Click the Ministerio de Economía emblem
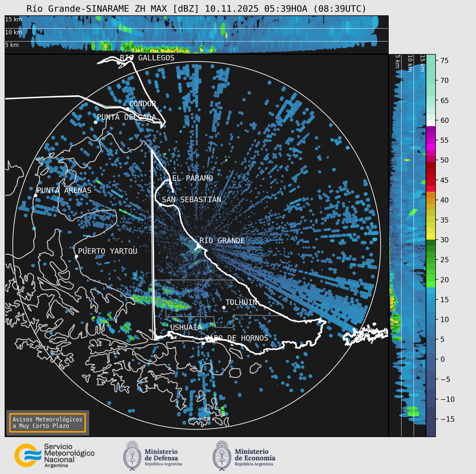This screenshot has width=476, height=474. click(x=222, y=456)
